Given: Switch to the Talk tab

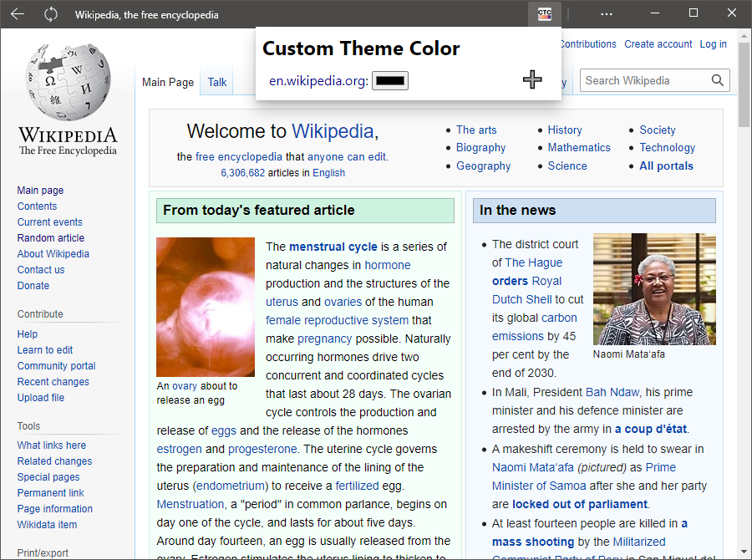Looking at the screenshot, I should coord(216,82).
